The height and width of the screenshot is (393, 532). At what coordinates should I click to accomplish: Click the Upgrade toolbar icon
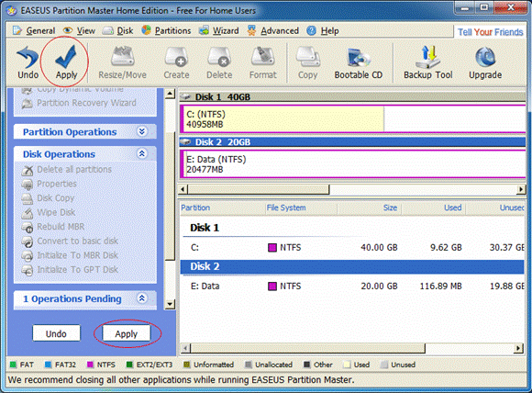pyautogui.click(x=485, y=62)
